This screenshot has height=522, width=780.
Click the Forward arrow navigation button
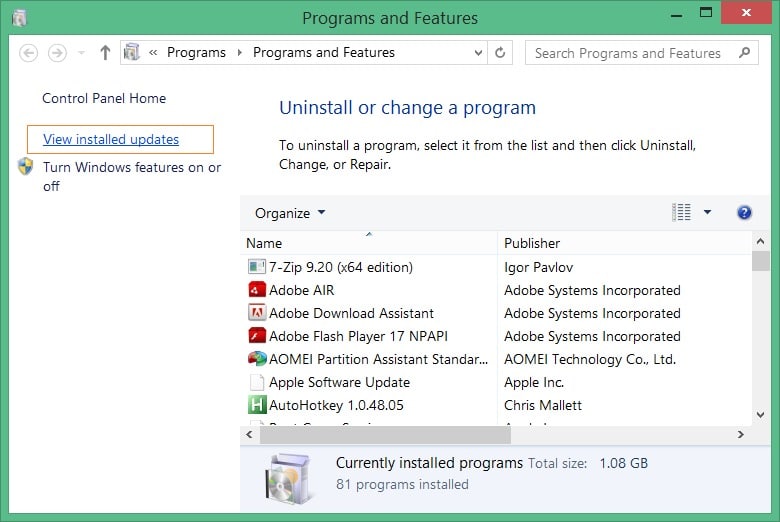[x=57, y=53]
